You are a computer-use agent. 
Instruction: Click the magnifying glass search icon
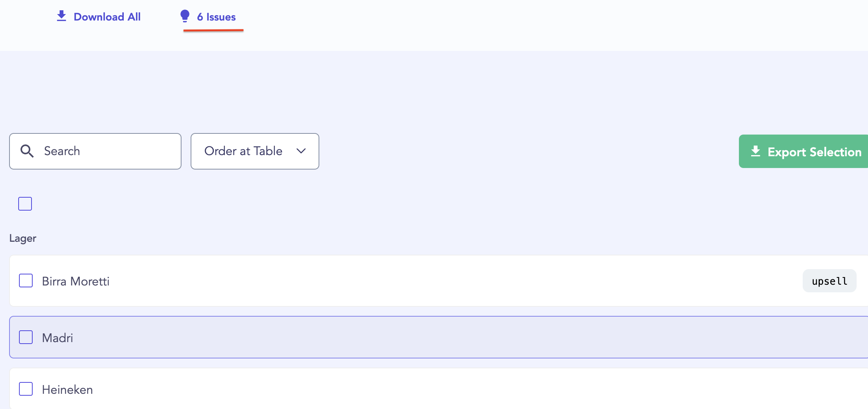pos(27,151)
